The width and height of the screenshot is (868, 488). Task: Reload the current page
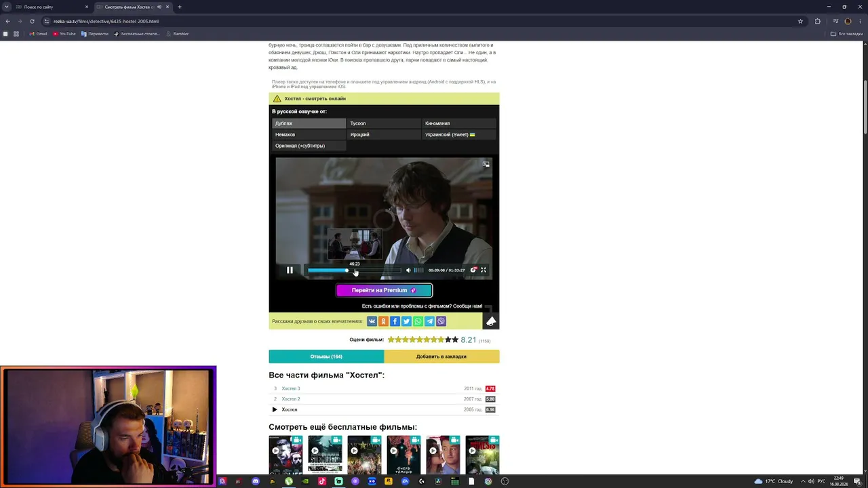pyautogui.click(x=32, y=21)
